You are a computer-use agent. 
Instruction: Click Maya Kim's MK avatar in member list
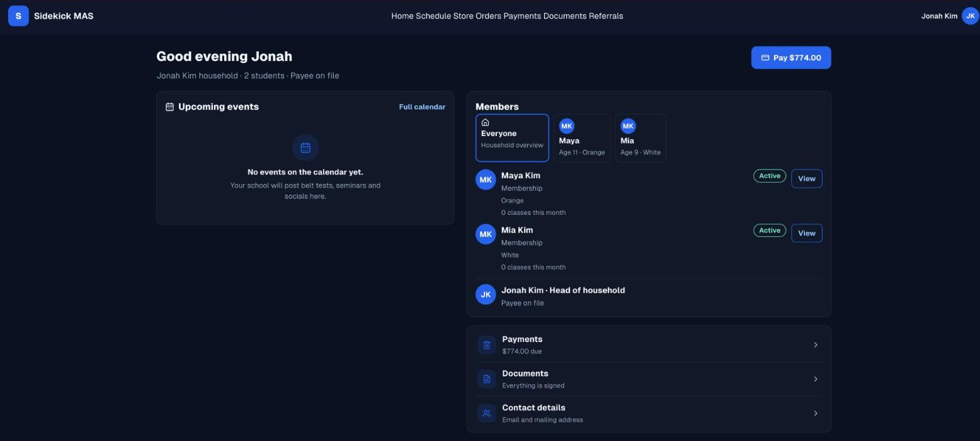pyautogui.click(x=486, y=180)
